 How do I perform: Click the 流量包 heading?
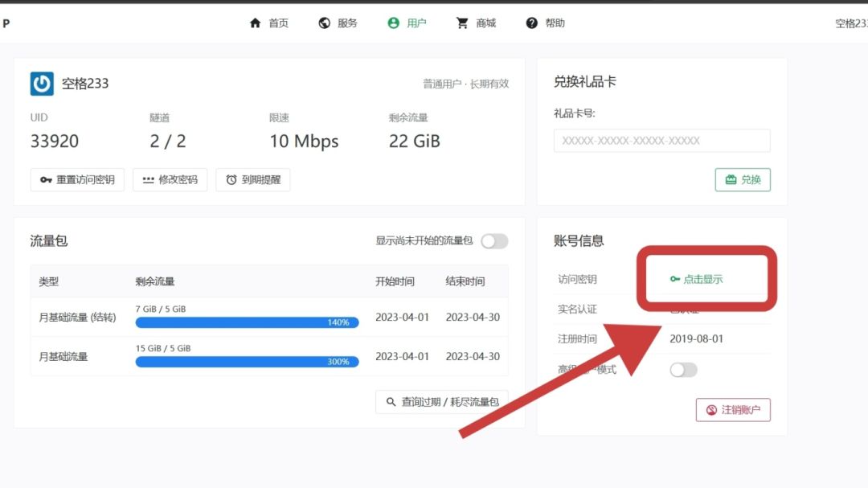[49, 241]
